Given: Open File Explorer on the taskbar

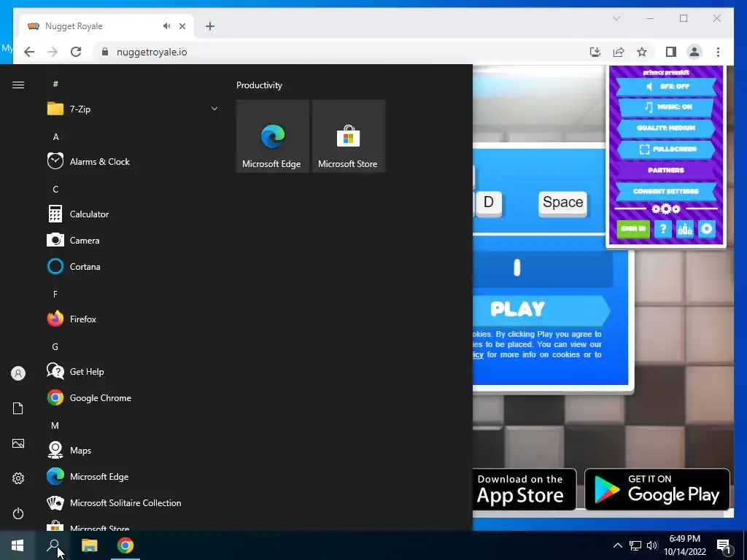Looking at the screenshot, I should click(x=89, y=545).
